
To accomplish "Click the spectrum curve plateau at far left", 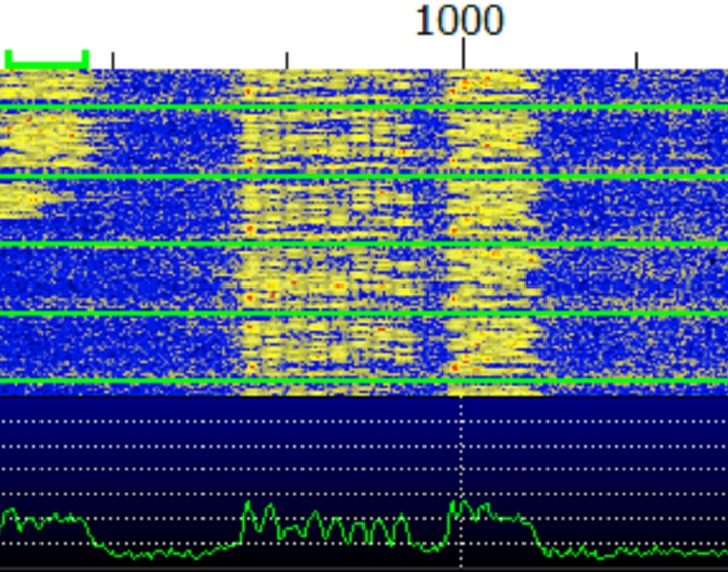I will pos(45,519).
